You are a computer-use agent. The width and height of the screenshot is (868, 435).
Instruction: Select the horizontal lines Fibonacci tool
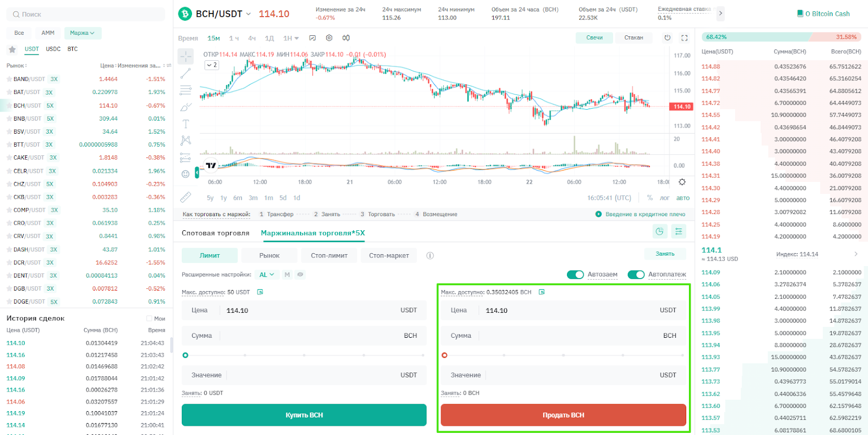[186, 90]
